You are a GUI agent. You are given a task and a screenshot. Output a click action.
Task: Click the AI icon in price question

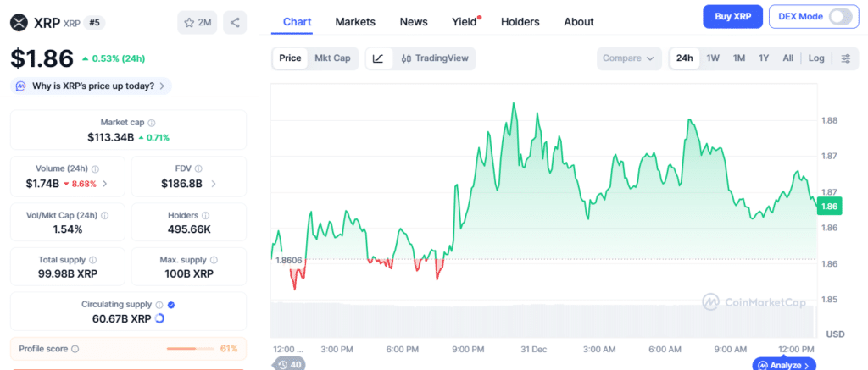[21, 86]
